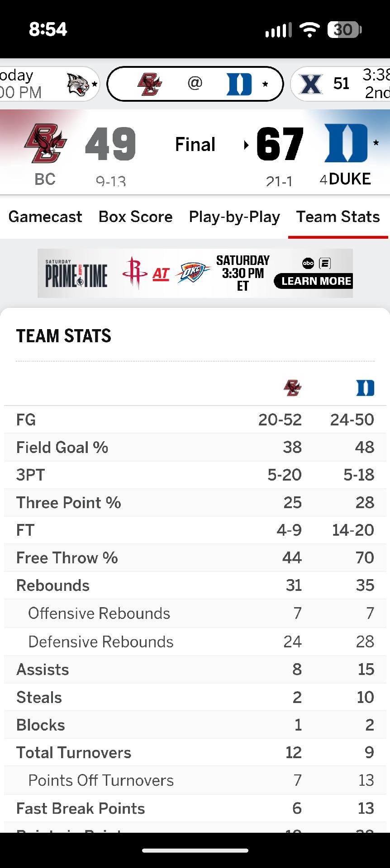The height and width of the screenshot is (868, 390).
Task: Open the Gamecast tab
Action: pyautogui.click(x=45, y=217)
